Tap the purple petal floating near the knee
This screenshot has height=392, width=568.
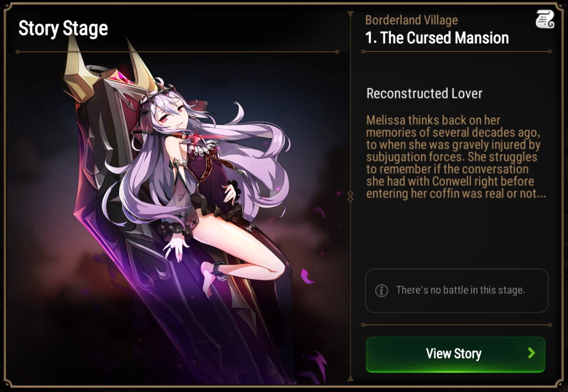pyautogui.click(x=306, y=276)
